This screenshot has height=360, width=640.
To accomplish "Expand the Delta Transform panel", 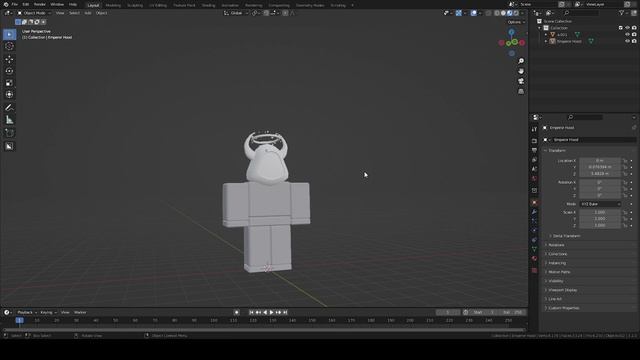I will [x=567, y=236].
